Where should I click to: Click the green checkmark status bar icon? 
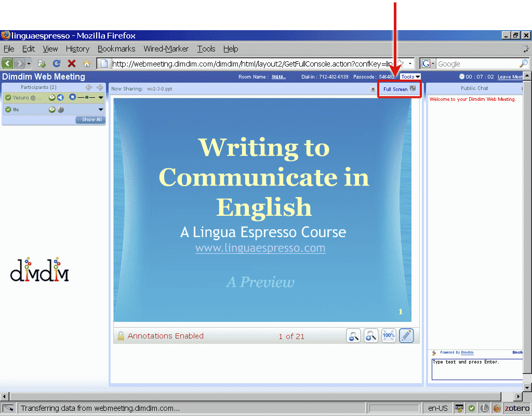tap(472, 408)
